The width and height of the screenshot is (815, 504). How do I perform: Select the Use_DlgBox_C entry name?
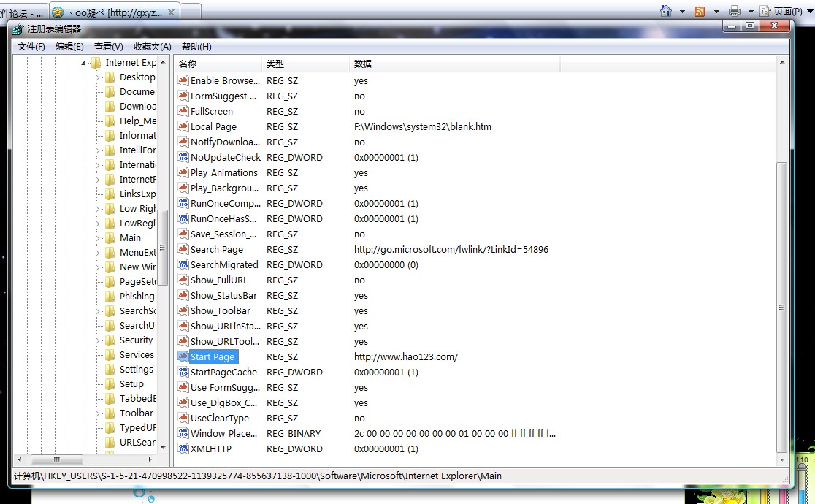coord(223,402)
